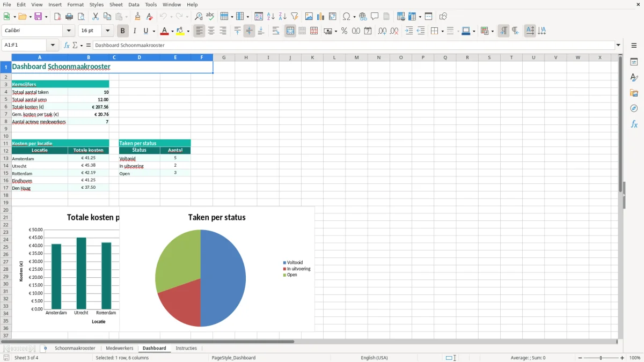Select column header M
644x362 pixels.
click(356, 57)
